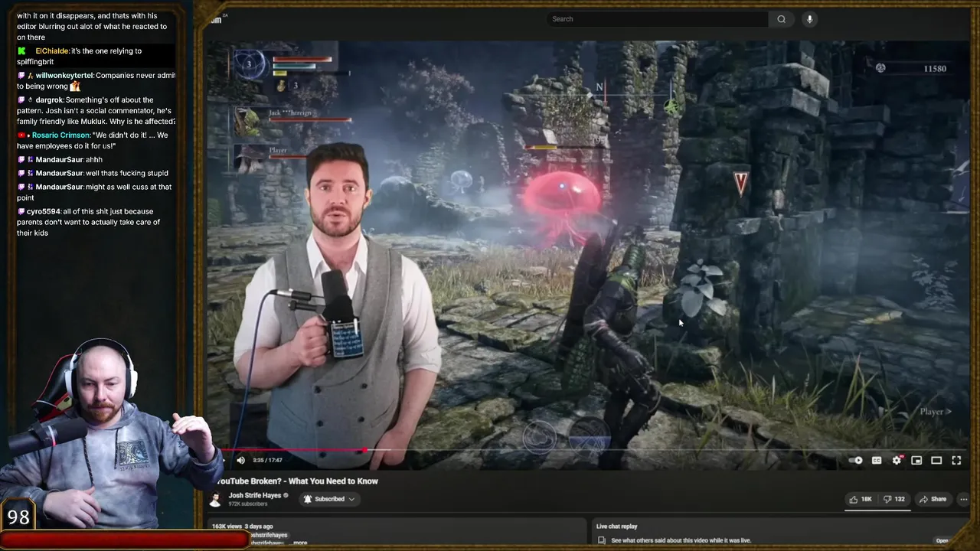Click the video title 'YouTube Broken? - What You Need to Know'
The width and height of the screenshot is (980, 551).
tap(297, 481)
